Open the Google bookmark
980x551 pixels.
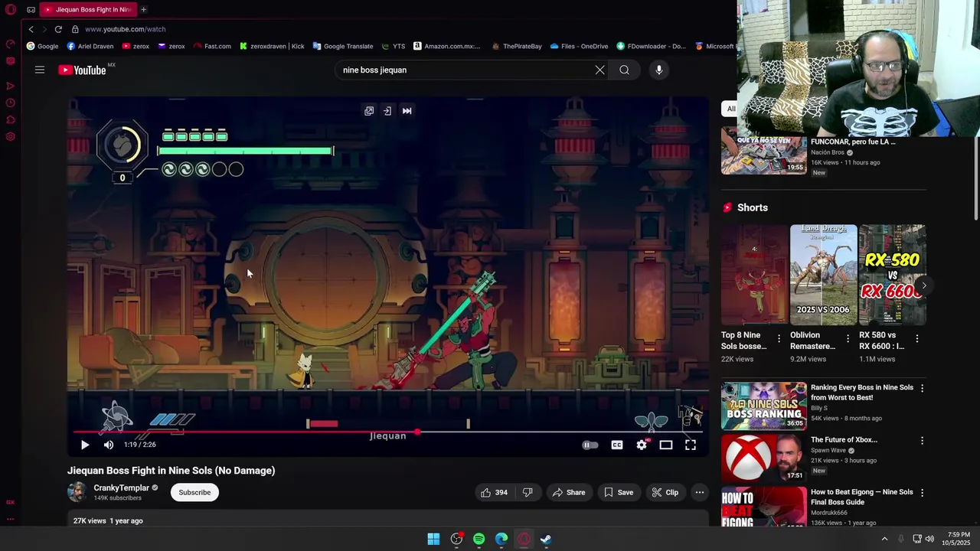click(42, 46)
